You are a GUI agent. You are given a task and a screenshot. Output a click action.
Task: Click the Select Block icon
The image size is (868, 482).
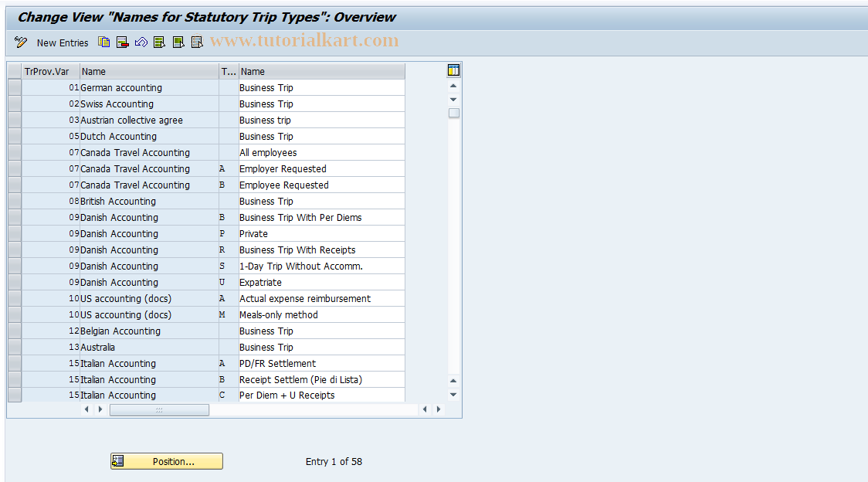coord(178,42)
